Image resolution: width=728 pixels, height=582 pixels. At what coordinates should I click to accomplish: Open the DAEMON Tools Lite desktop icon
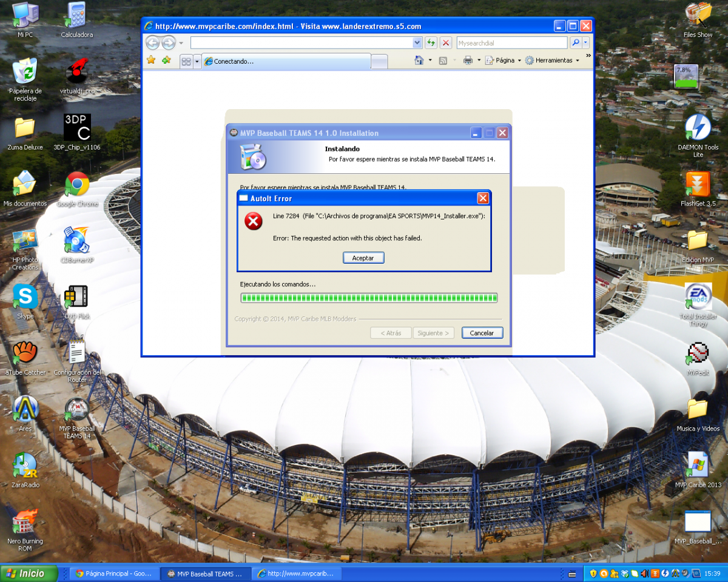[698, 127]
